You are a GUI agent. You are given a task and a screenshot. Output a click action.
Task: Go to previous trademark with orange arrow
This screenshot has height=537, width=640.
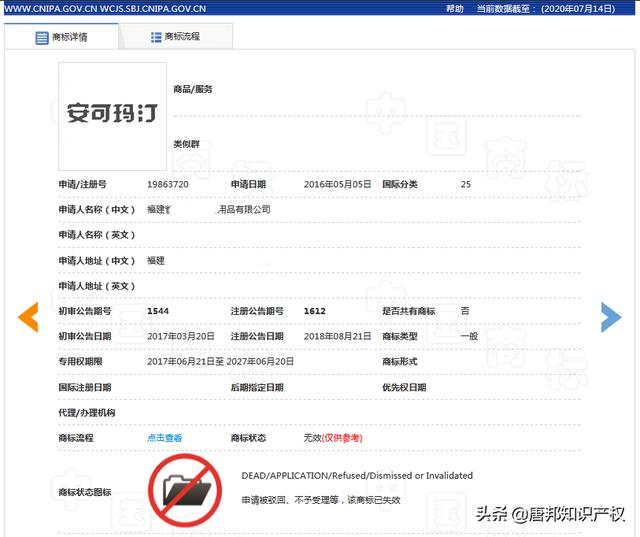28,317
